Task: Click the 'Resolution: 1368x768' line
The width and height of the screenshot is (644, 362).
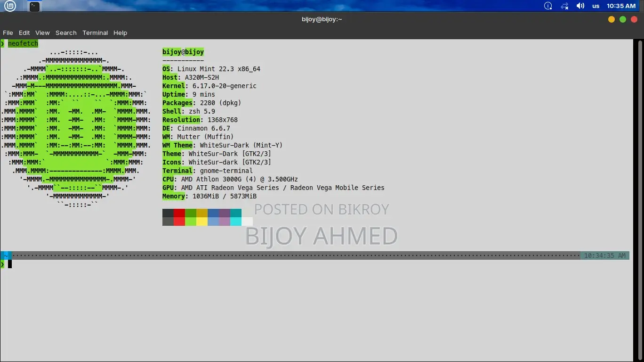Action: pyautogui.click(x=200, y=120)
